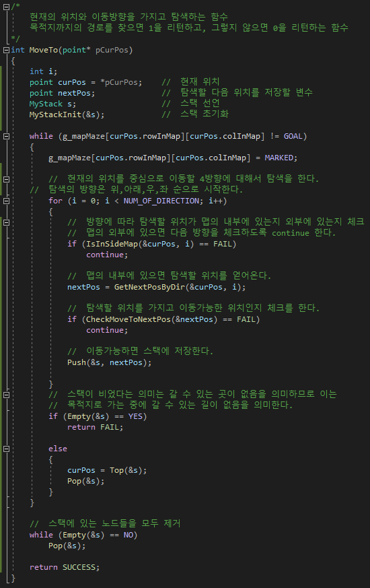The image size is (370, 588).
Task: Collapse the top block comment fold
Action: (6, 7)
